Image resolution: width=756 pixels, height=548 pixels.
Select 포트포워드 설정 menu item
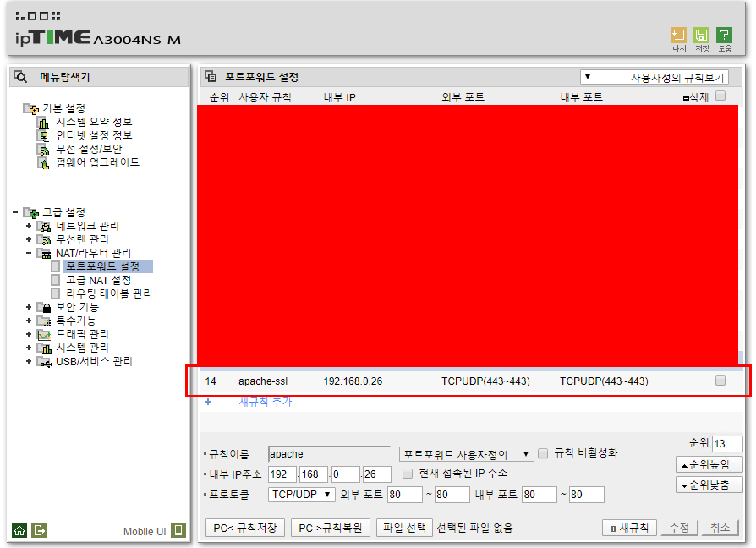pyautogui.click(x=102, y=266)
